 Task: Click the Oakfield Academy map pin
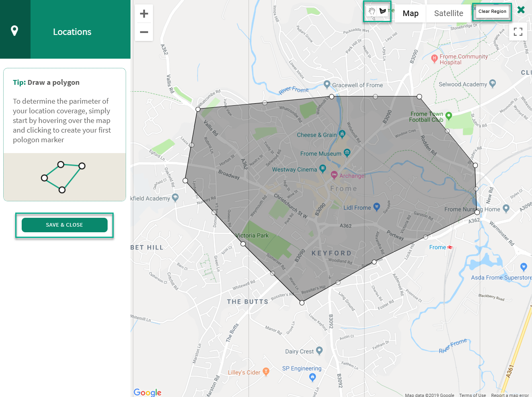point(175,197)
